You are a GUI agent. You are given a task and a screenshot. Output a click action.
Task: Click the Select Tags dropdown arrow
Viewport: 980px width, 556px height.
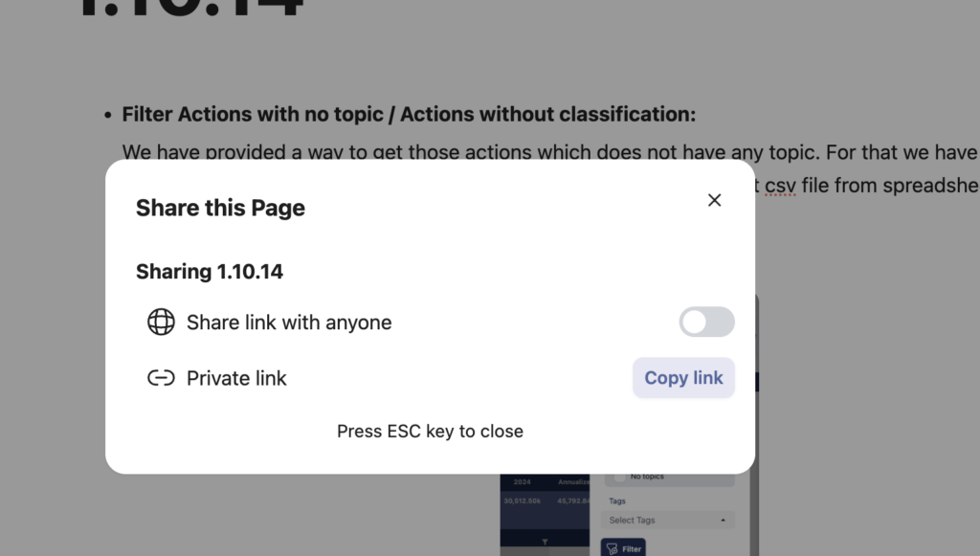pos(724,520)
